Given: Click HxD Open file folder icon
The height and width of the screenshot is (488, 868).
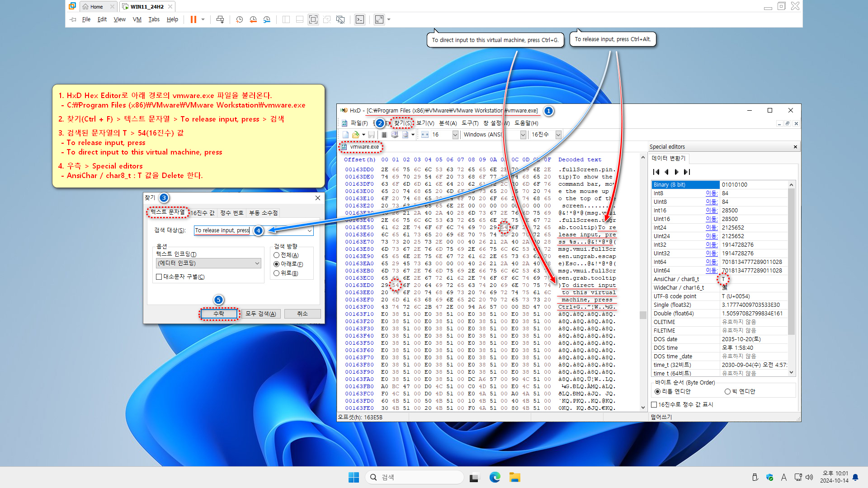Looking at the screenshot, I should pos(356,135).
